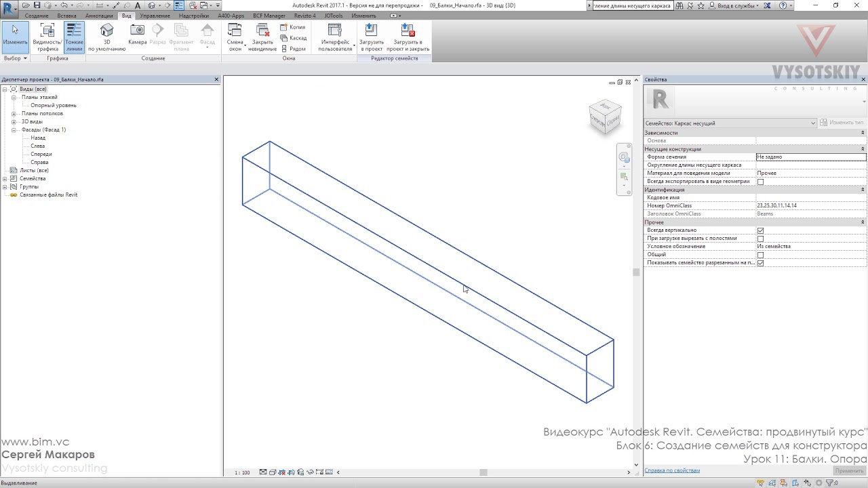Open the User Interface (Интерфейс пользователя) dropdown
The height and width of the screenshot is (488, 868).
point(336,37)
